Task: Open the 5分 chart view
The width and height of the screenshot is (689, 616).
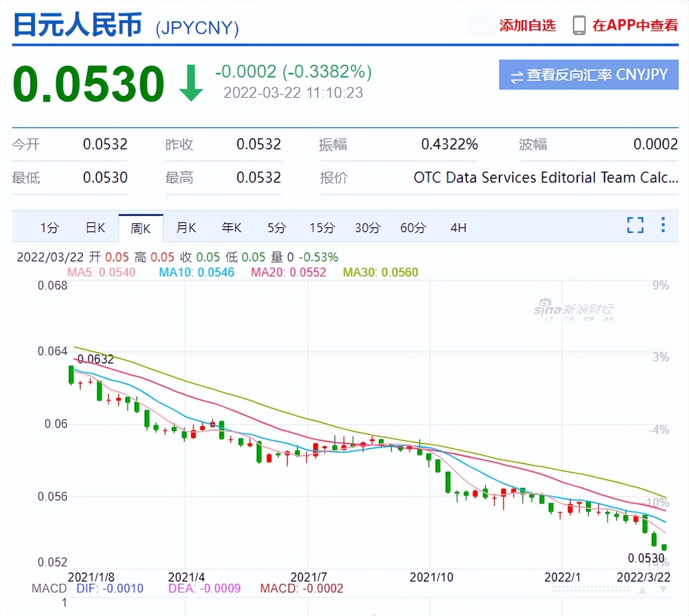Action: point(276,228)
